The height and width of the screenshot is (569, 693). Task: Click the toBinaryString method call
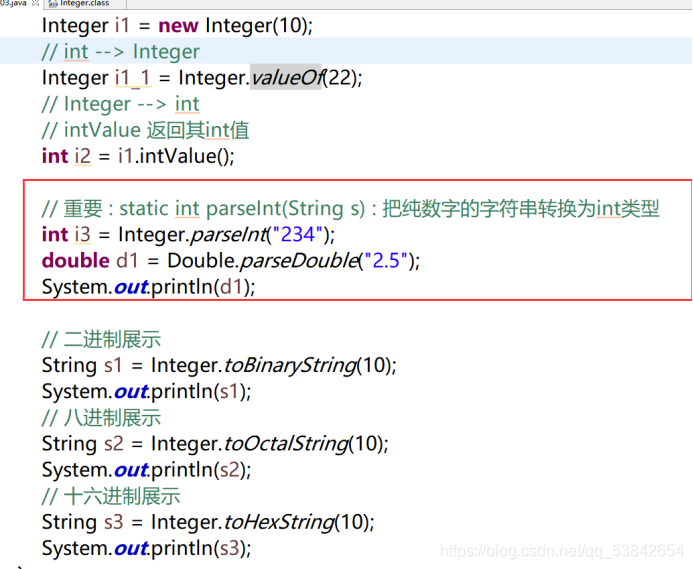pos(290,365)
